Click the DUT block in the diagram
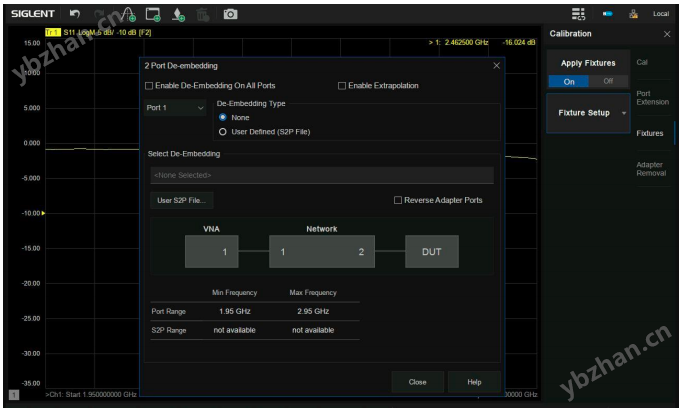 pyautogui.click(x=432, y=251)
